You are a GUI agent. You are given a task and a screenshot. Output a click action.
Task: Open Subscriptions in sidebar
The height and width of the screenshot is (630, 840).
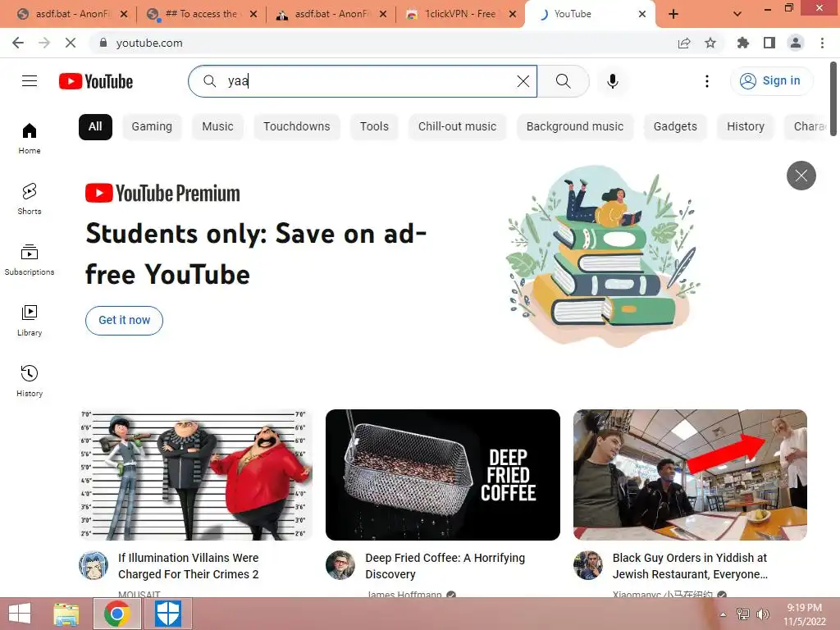(30, 259)
